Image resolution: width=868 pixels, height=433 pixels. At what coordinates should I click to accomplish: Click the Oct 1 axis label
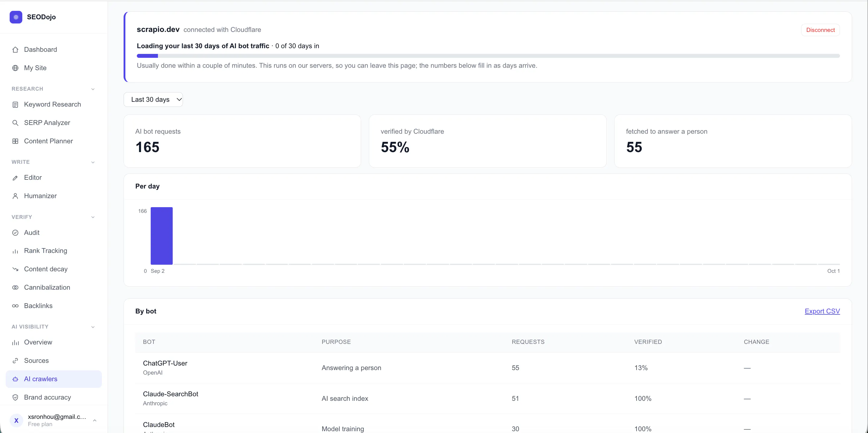coord(833,271)
